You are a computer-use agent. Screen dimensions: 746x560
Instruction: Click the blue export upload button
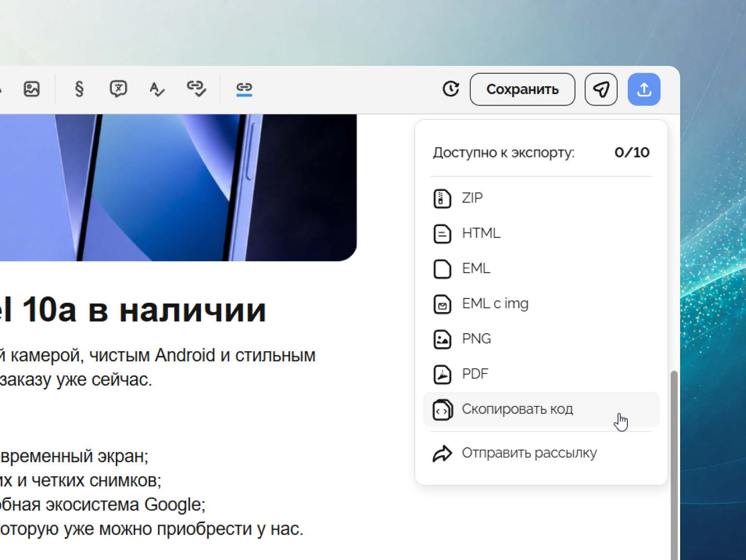tap(644, 89)
